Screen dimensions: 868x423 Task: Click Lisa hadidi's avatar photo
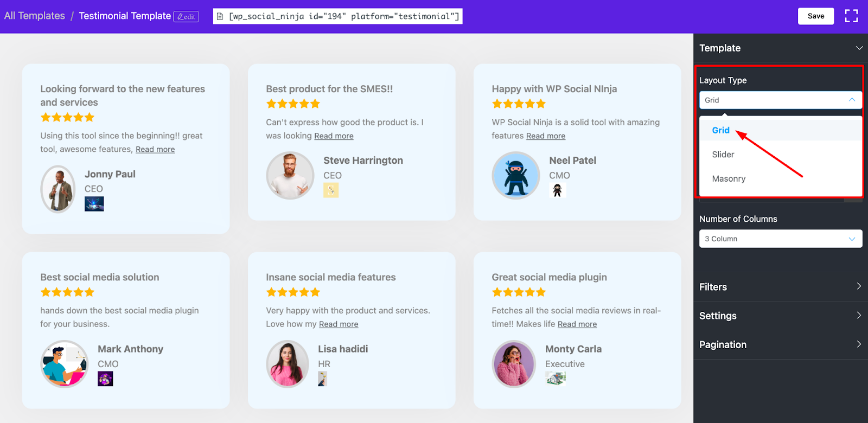288,364
